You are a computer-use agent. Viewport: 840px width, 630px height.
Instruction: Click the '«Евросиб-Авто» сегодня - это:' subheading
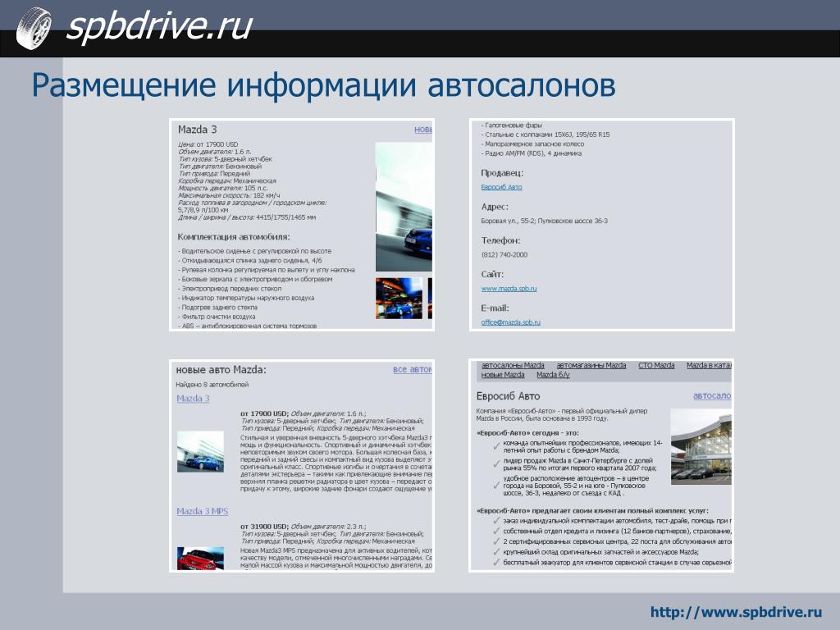pyautogui.click(x=527, y=433)
